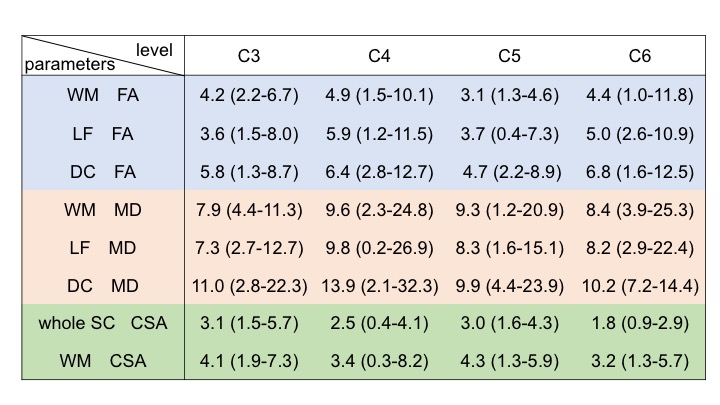Viewport: 720px width, 405px height.
Task: Select the cell with 9.3 (1.2-20.9)
Action: tap(506, 210)
